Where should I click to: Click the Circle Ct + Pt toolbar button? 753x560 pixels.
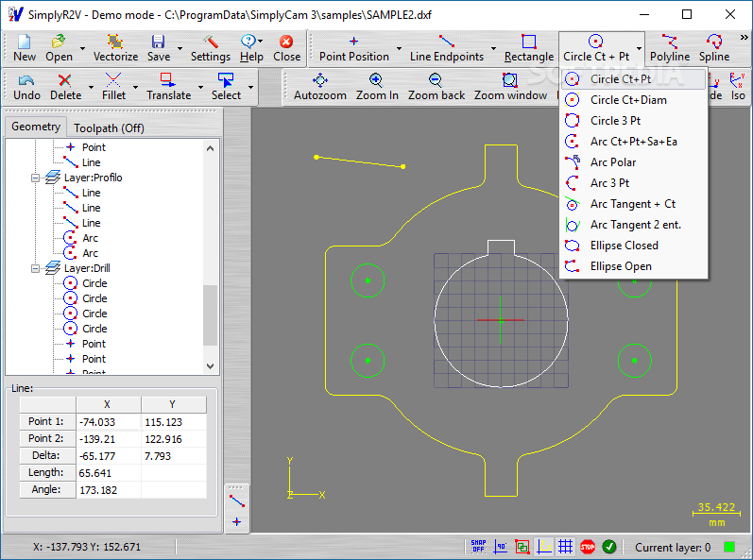click(x=596, y=48)
